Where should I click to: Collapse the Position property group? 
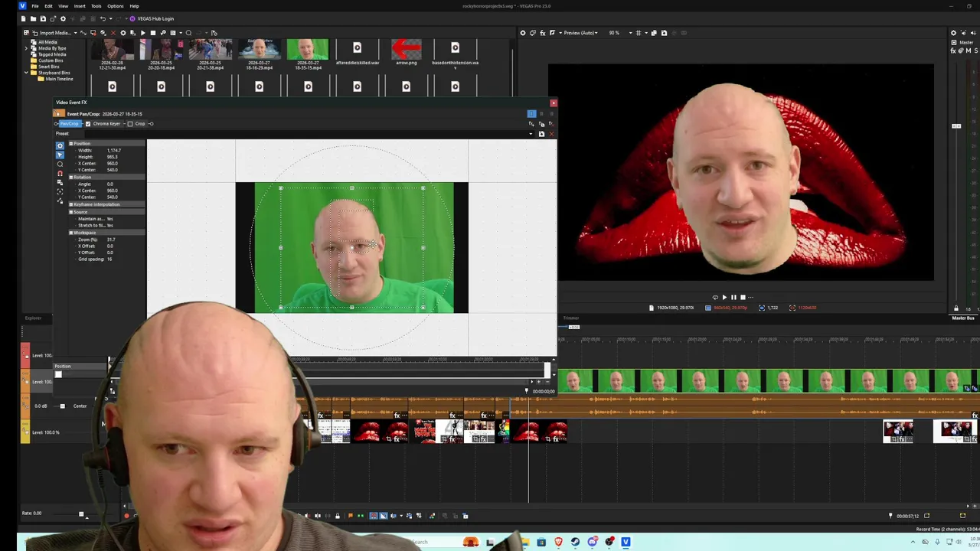(x=71, y=143)
